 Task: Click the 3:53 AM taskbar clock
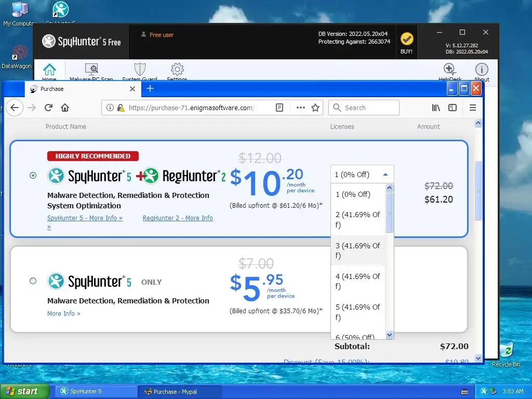tap(513, 391)
